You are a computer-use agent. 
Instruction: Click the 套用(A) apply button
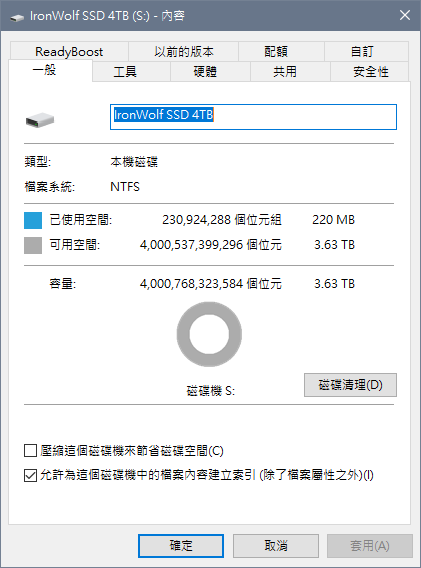(x=370, y=546)
